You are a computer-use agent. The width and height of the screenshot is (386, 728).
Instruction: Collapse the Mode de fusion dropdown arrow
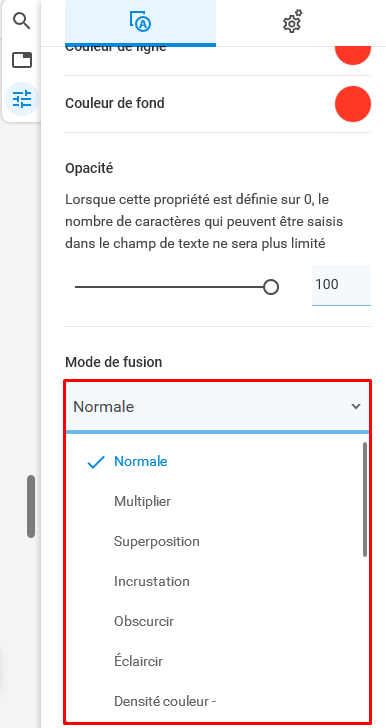click(x=356, y=407)
